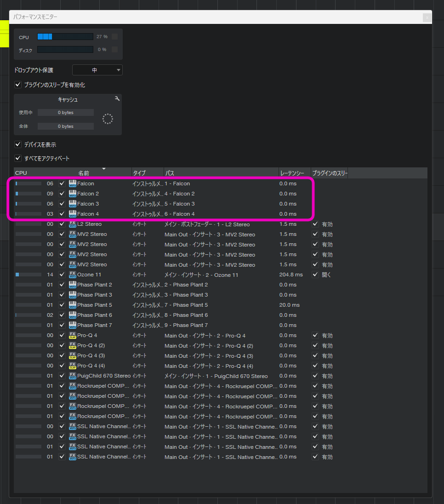
Task: Uncheck the activation box for Falcon 2
Action: pos(62,194)
